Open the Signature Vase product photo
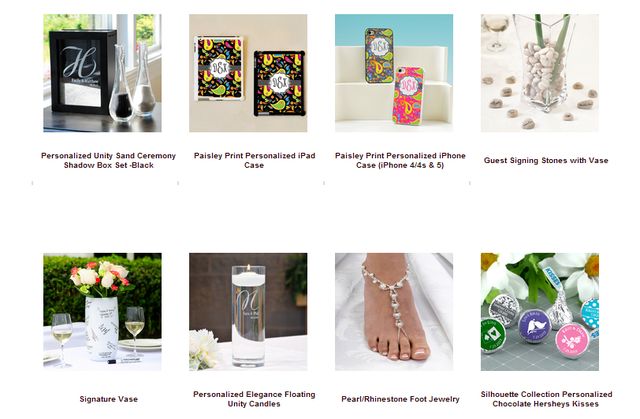This screenshot has width=640, height=419. (x=102, y=312)
